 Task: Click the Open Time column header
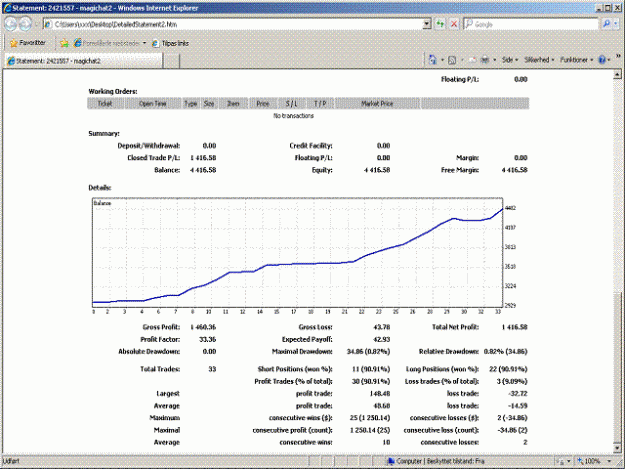pyautogui.click(x=153, y=104)
